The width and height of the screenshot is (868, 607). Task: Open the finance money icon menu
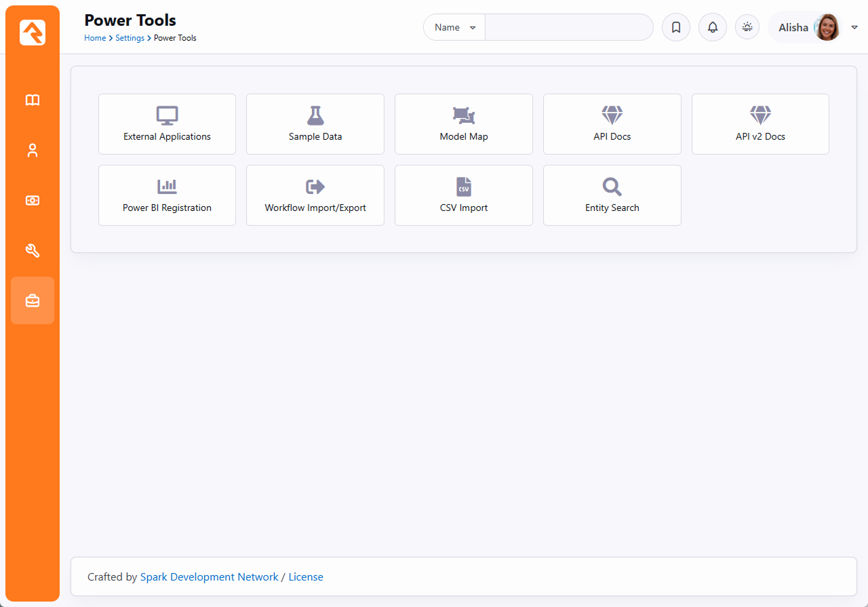33,201
